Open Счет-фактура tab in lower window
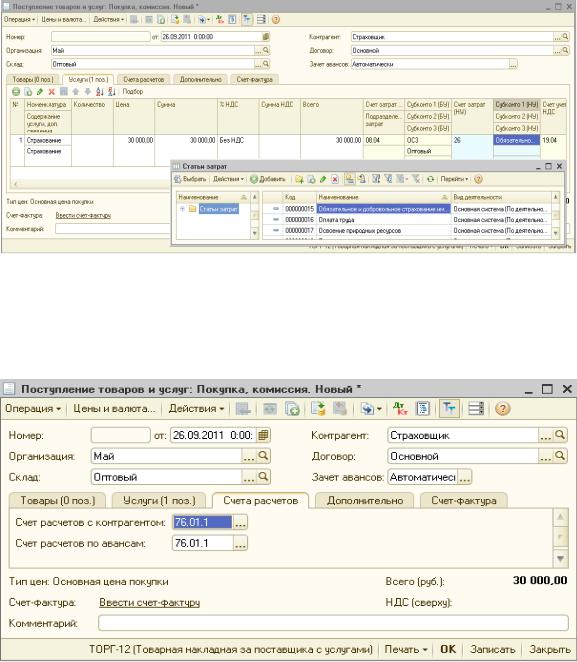 pos(463,501)
